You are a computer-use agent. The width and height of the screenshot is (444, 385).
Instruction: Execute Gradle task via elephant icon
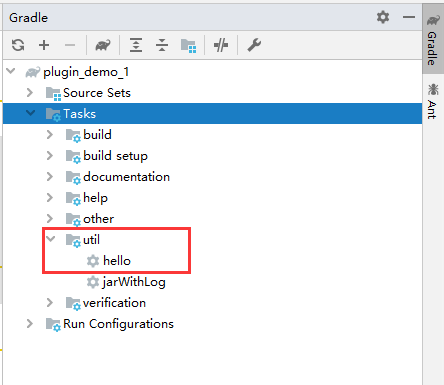tap(103, 45)
